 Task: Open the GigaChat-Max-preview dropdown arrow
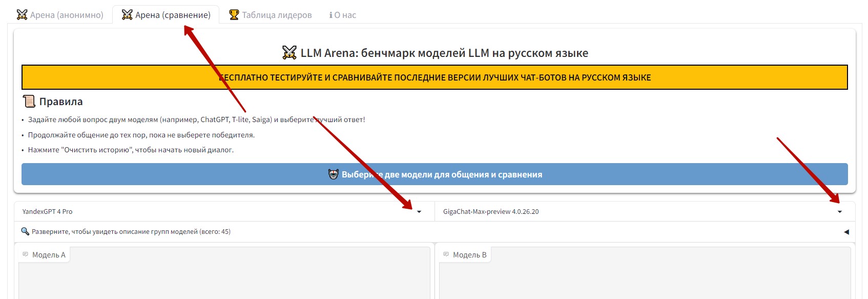(x=839, y=212)
